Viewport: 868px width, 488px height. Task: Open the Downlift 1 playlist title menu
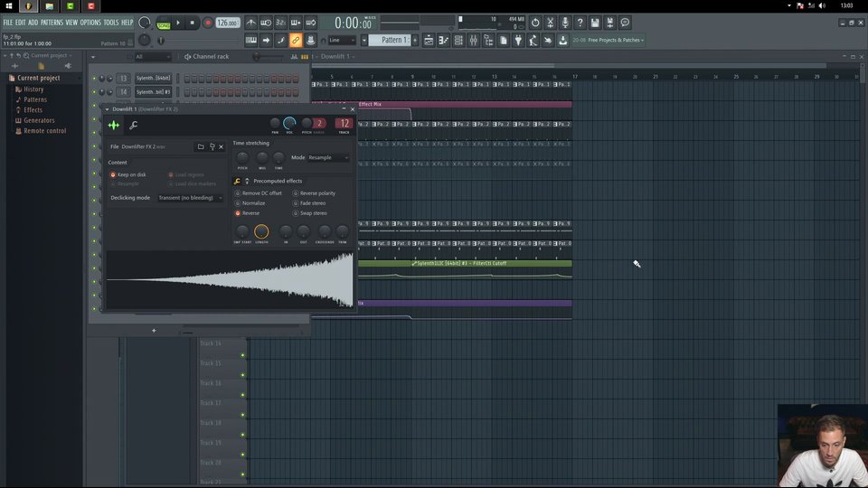(x=336, y=56)
